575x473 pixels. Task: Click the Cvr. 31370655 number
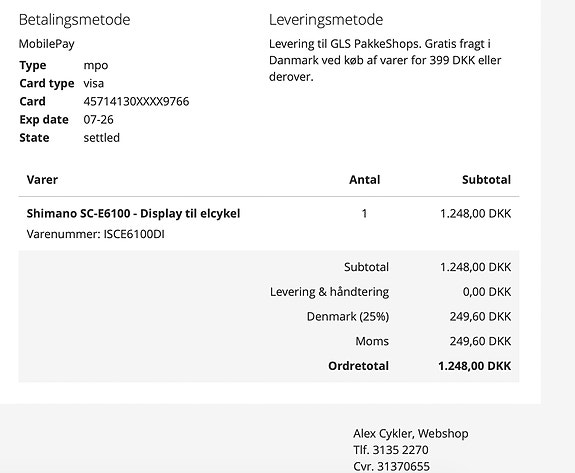click(391, 466)
